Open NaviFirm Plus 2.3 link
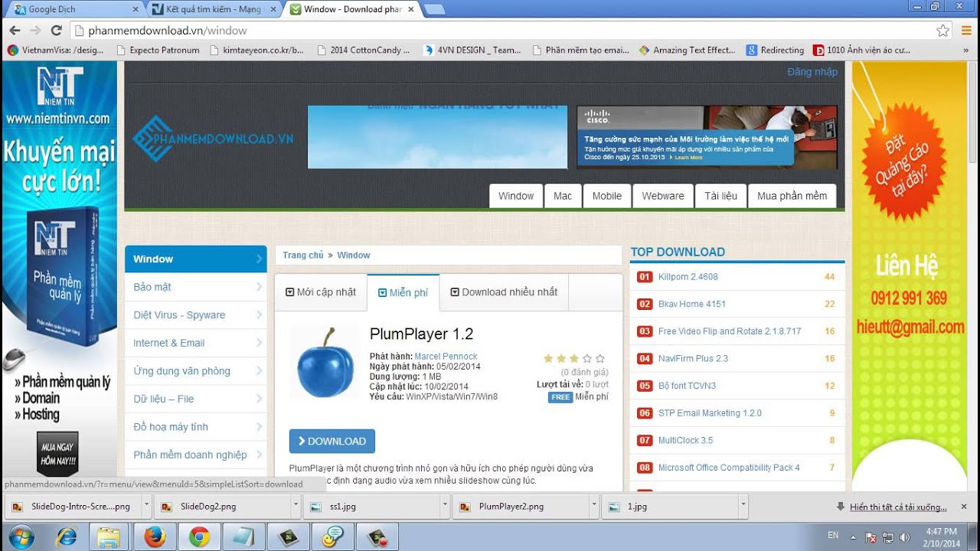Screen dimensions: 980x551 693,358
